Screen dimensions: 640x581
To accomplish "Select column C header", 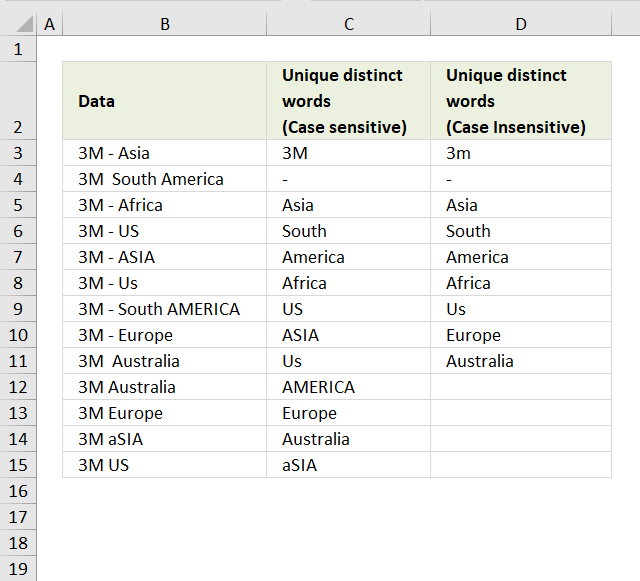I will pos(349,24).
